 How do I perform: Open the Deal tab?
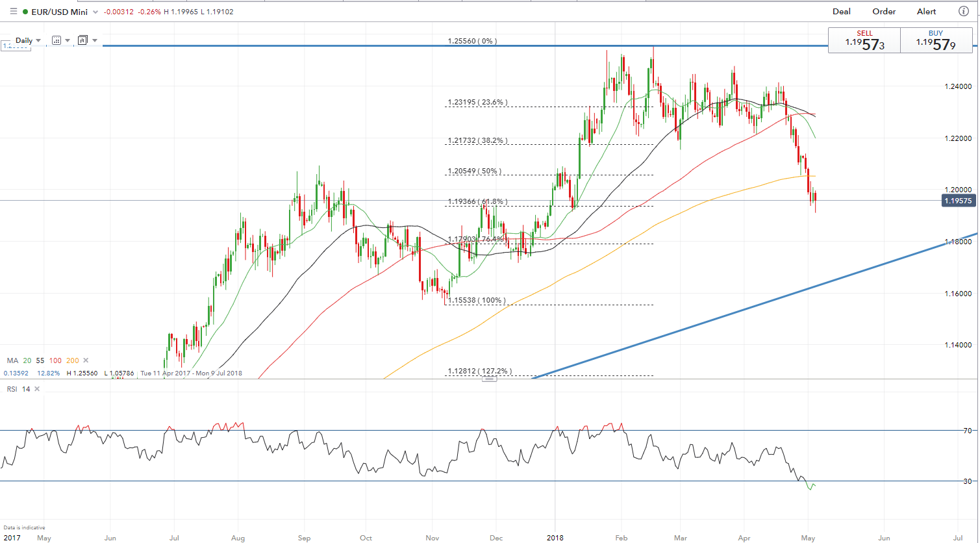pos(842,11)
